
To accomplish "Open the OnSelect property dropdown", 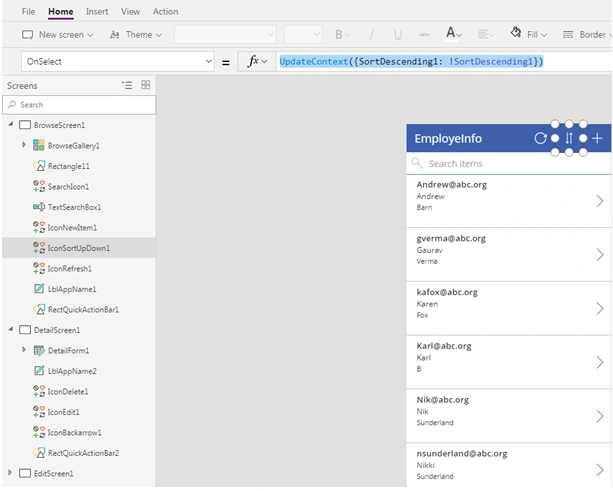I will pyautogui.click(x=118, y=61).
